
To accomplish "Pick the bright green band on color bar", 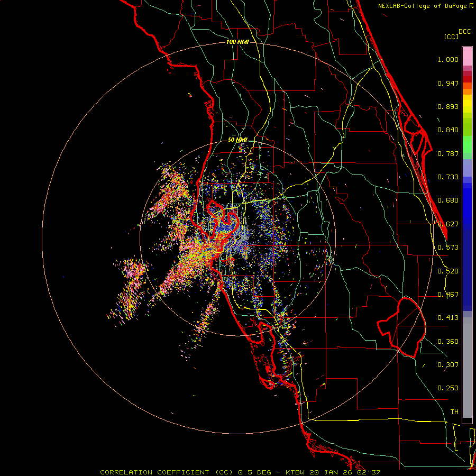I will click(467, 144).
